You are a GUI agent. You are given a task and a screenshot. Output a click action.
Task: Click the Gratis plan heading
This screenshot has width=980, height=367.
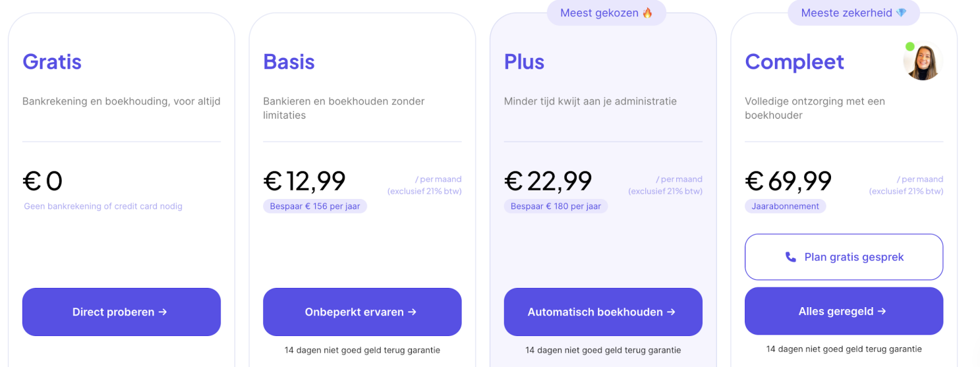(52, 62)
